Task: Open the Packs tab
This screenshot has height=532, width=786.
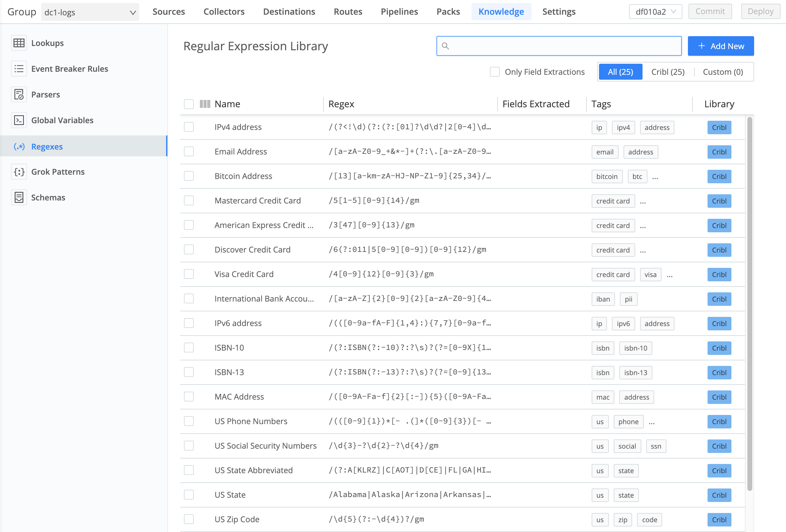Action: click(x=448, y=12)
